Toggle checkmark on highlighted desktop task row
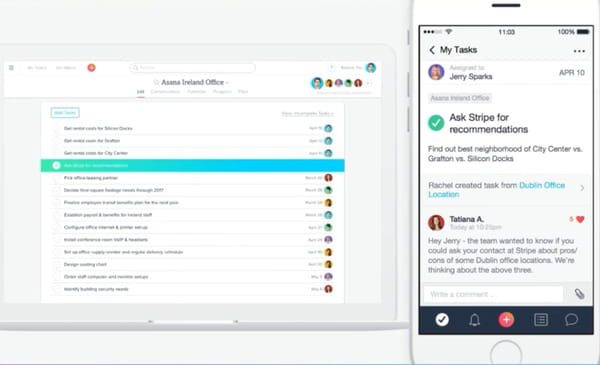Image resolution: width=600 pixels, height=365 pixels. (x=56, y=165)
